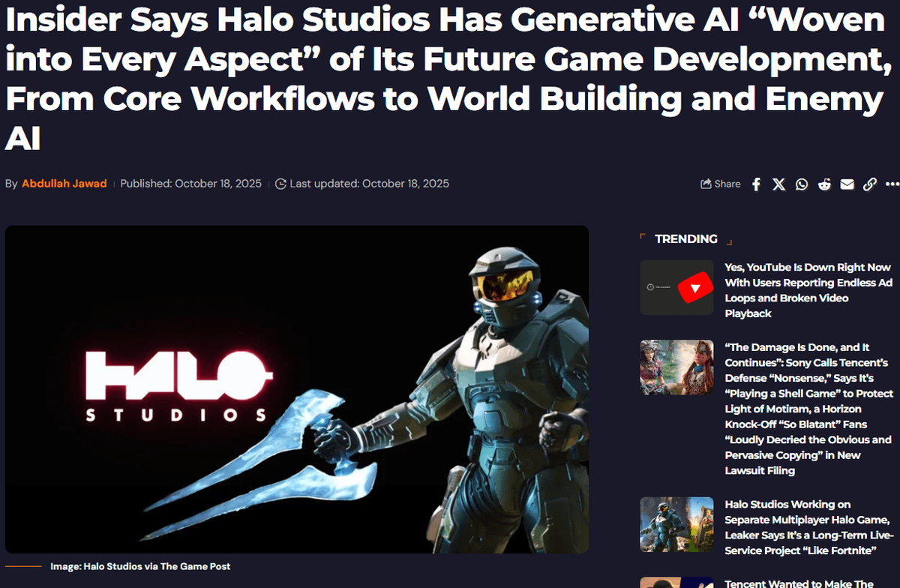900x588 pixels.
Task: Click the Share arrow icon
Action: [706, 184]
